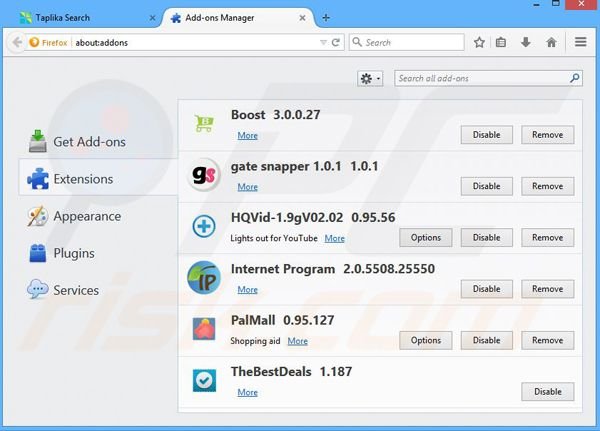The height and width of the screenshot is (431, 600).
Task: Remove the PalMall extension
Action: 548,340
